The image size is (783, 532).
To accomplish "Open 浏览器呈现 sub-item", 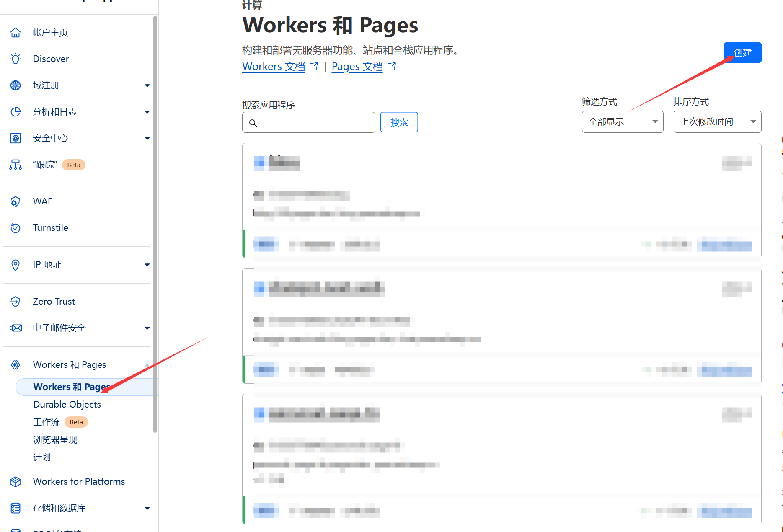I will 55,440.
